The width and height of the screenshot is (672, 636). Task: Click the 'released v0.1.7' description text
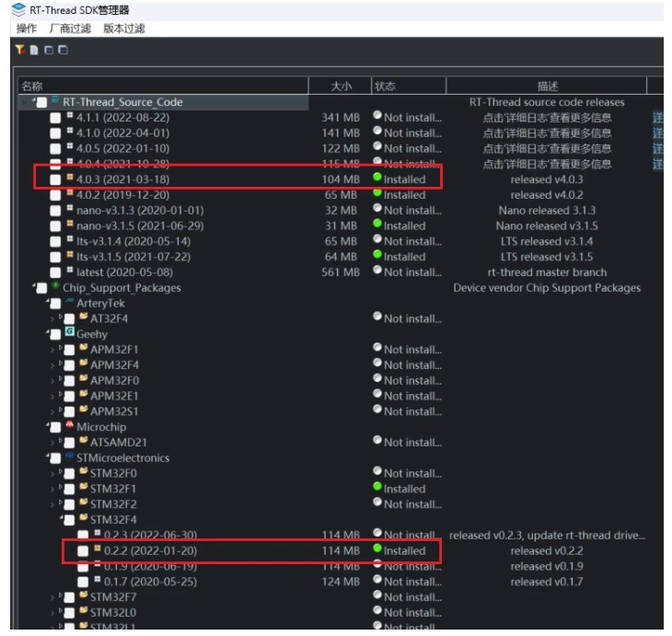click(x=547, y=582)
